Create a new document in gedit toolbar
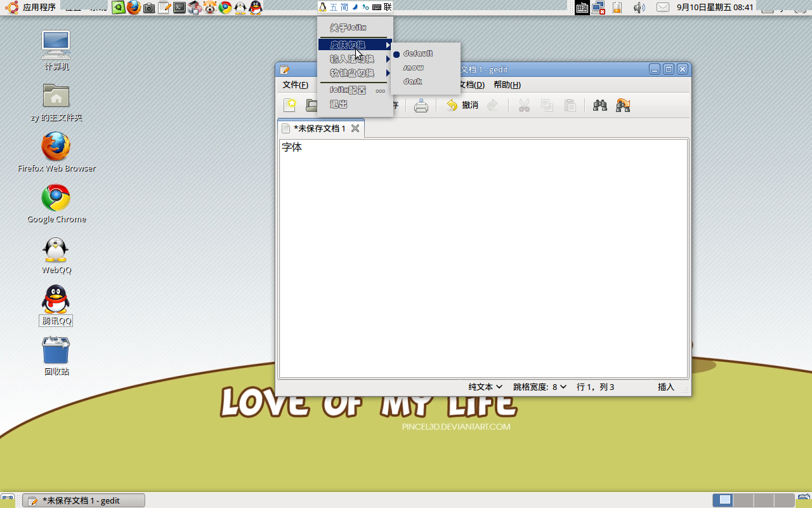Screen dimensions: 812x508 coord(290,105)
